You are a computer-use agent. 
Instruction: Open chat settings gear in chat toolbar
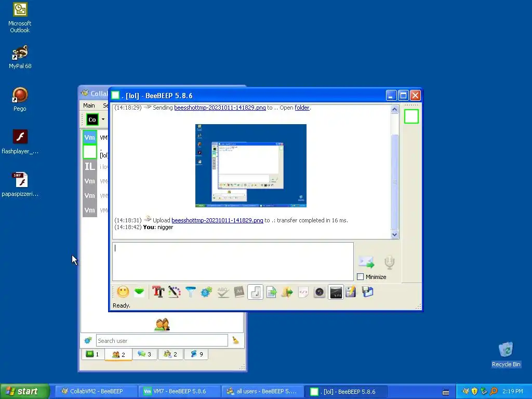coord(206,292)
